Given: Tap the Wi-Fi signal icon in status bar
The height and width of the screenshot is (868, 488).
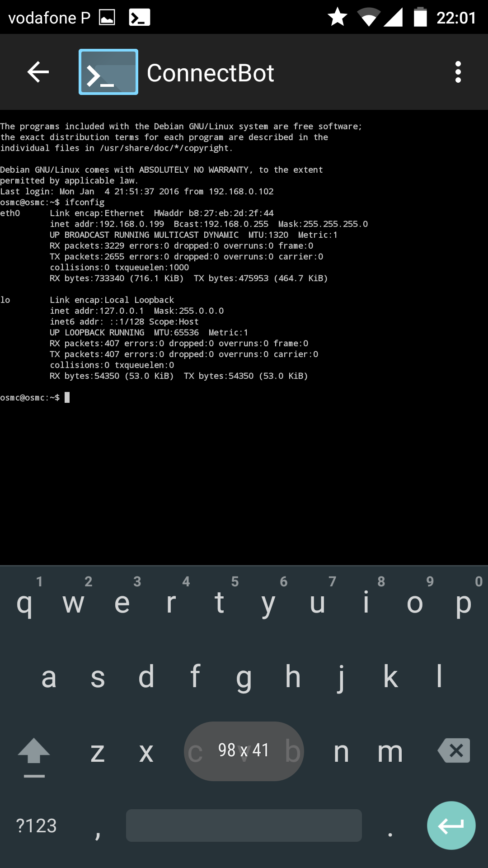Looking at the screenshot, I should 369,17.
